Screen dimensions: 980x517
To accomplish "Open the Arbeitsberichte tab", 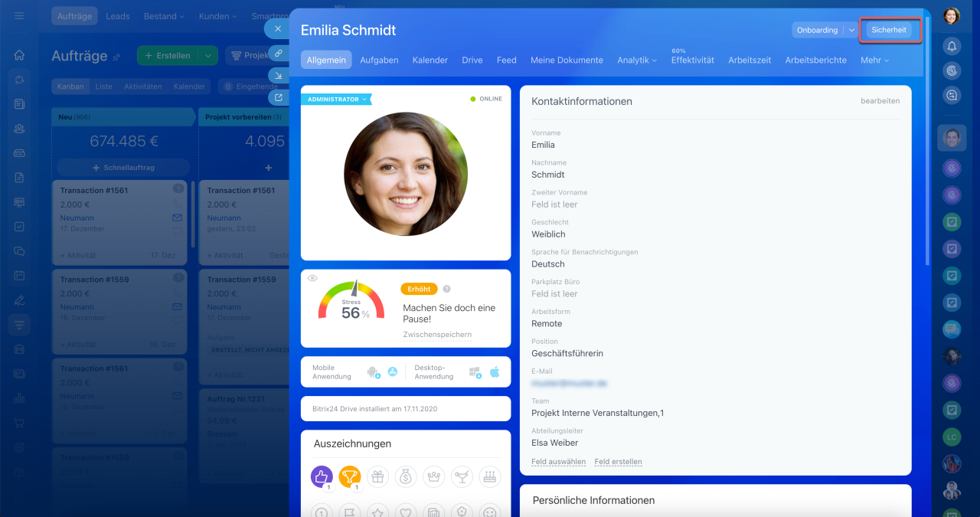I will pos(816,60).
